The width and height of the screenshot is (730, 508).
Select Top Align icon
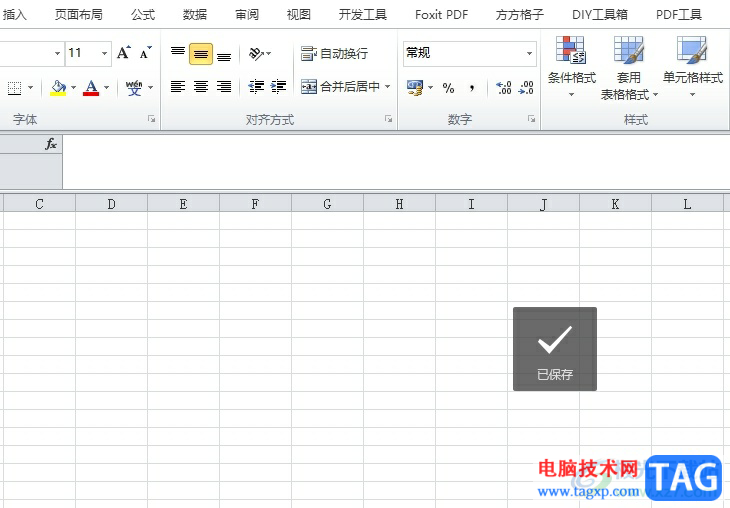(177, 53)
